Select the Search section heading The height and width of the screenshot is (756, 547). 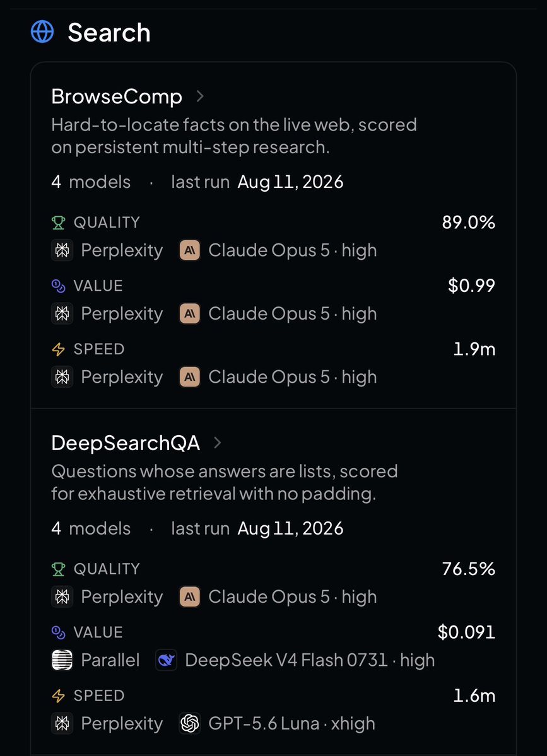click(109, 32)
